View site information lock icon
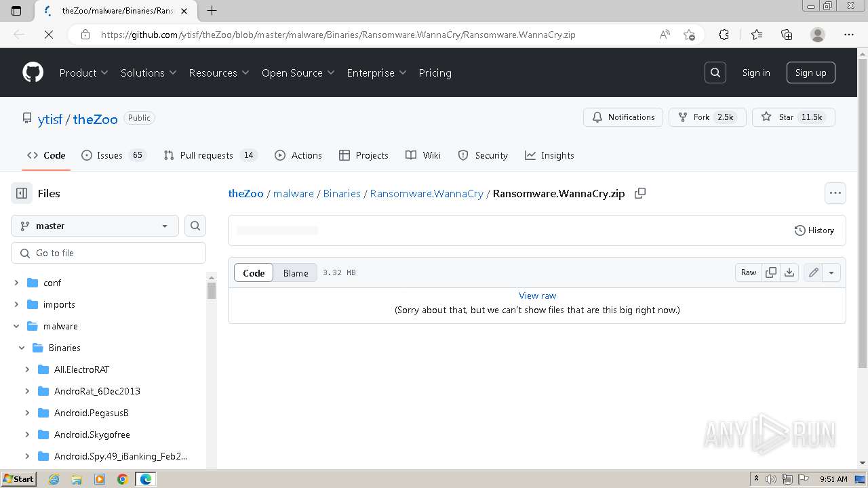This screenshot has height=488, width=868. click(x=85, y=35)
